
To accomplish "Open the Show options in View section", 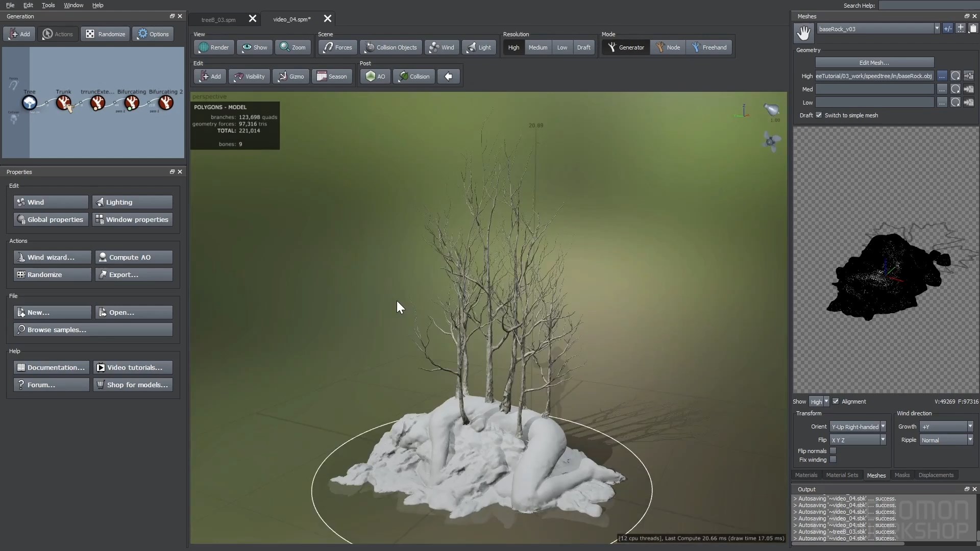I will [x=254, y=47].
